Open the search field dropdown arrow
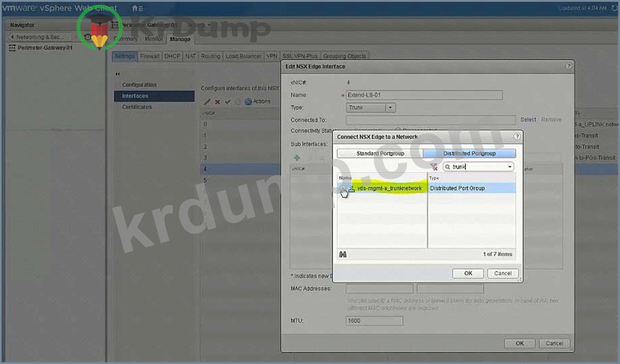The width and height of the screenshot is (620, 364). (510, 167)
